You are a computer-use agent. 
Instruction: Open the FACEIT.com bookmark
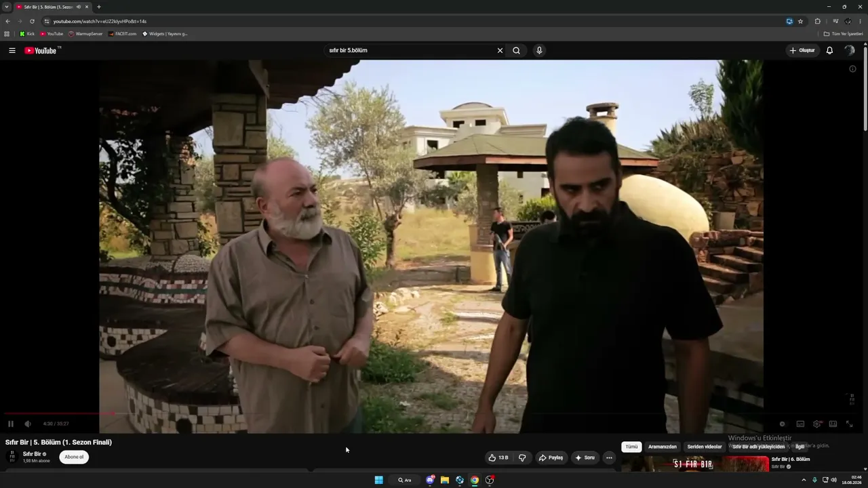[x=122, y=33]
